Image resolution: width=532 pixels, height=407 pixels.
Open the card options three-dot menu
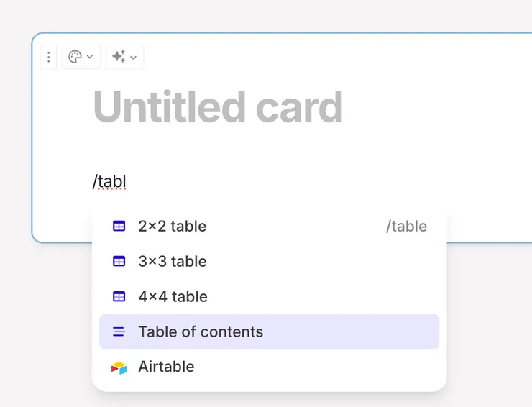(x=48, y=57)
